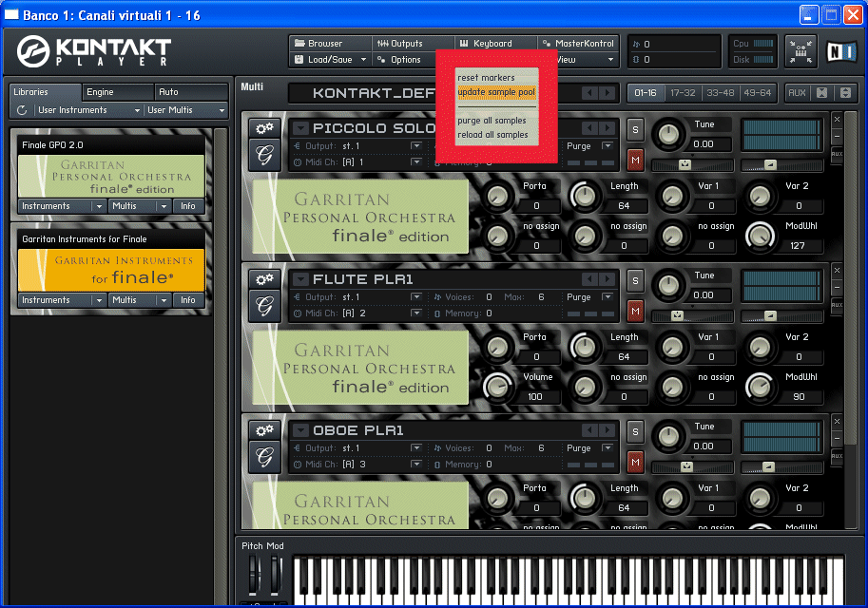Expand Instruments dropdown under Finale GPO 2.0
The image size is (868, 608).
coord(61,206)
